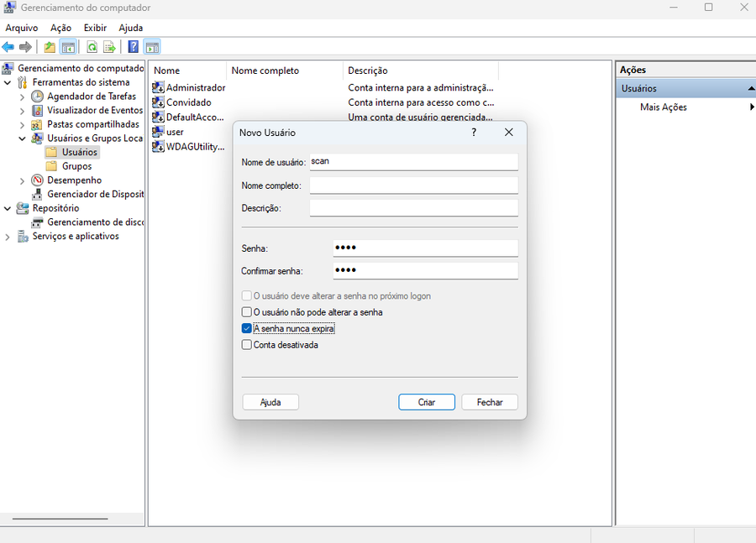The height and width of the screenshot is (543, 756).
Task: Check 'Conta desativada'
Action: point(246,344)
